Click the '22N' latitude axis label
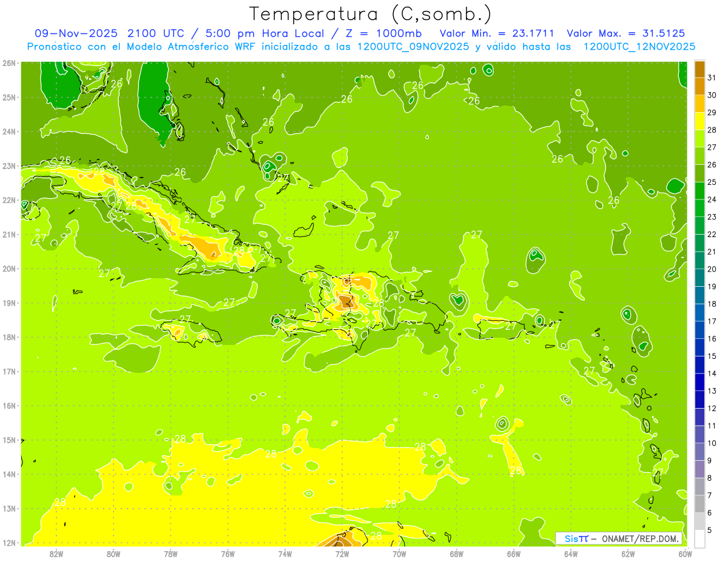This screenshot has height=562, width=728. coord(9,200)
